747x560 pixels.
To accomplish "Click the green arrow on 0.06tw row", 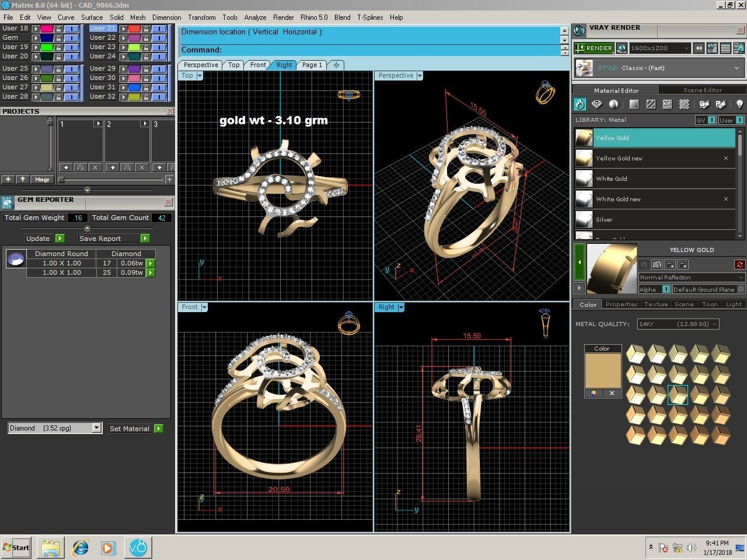I will point(151,263).
